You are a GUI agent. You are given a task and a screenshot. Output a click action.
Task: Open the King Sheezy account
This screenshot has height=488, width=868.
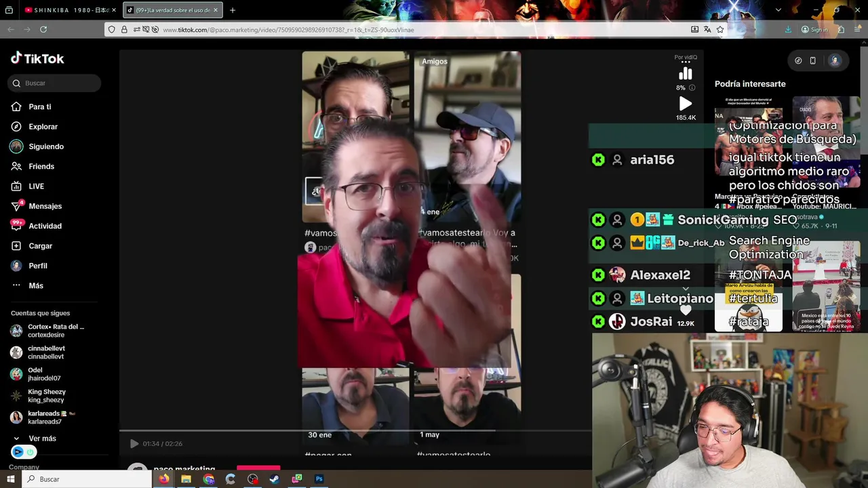tap(39, 396)
